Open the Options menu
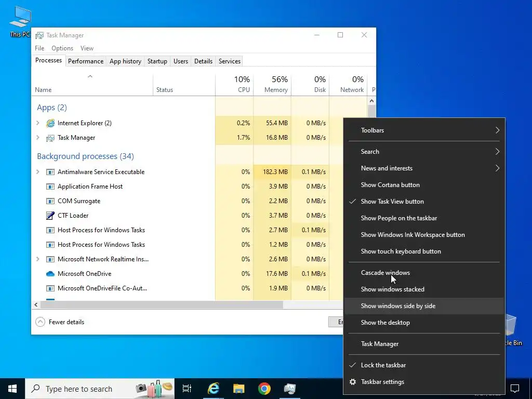 (x=62, y=48)
